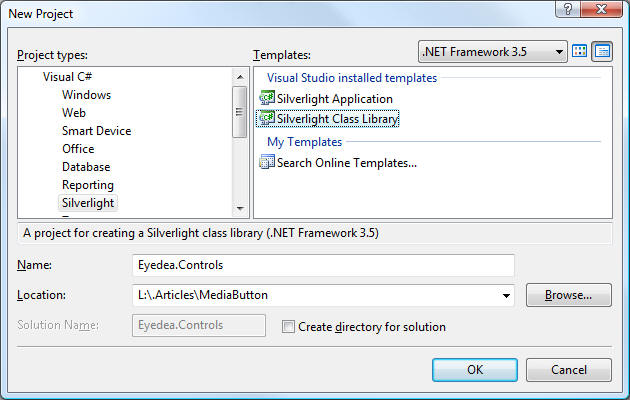Select the Silverlight Application template icon
This screenshot has width=630, height=400.
[x=267, y=98]
